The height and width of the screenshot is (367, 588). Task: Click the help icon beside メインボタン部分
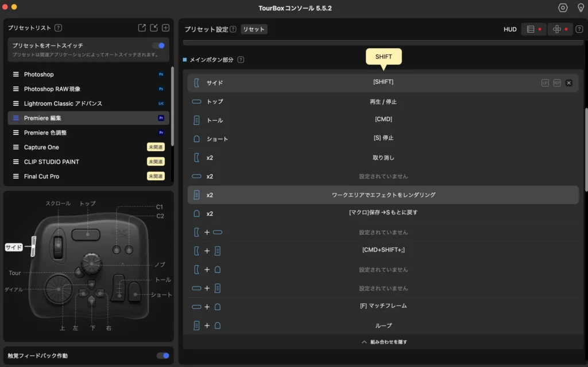(240, 59)
